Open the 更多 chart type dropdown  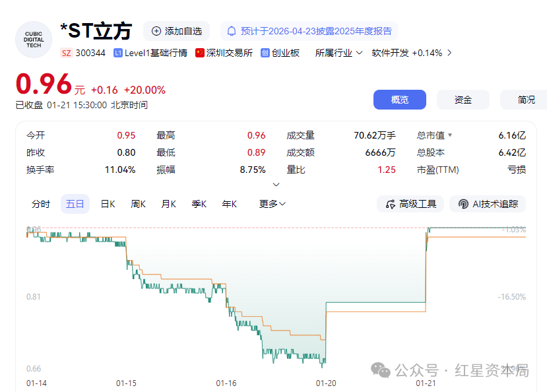click(x=273, y=204)
